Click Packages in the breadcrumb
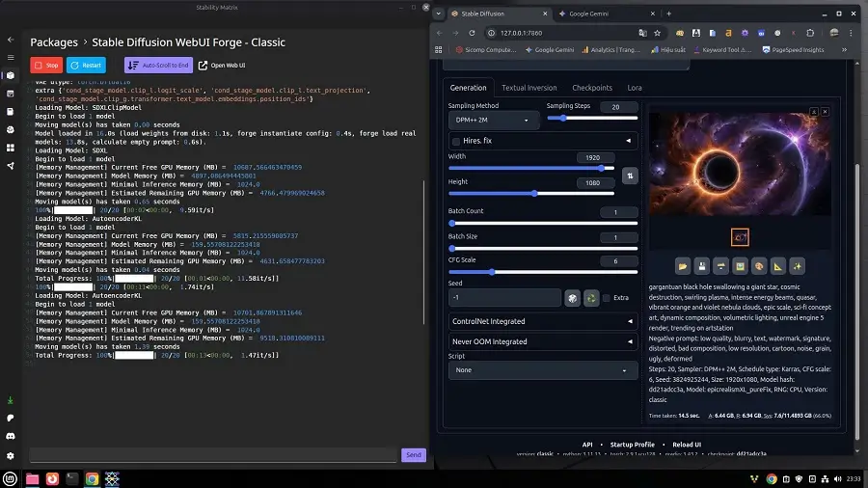Image resolution: width=868 pixels, height=488 pixels. 54,42
